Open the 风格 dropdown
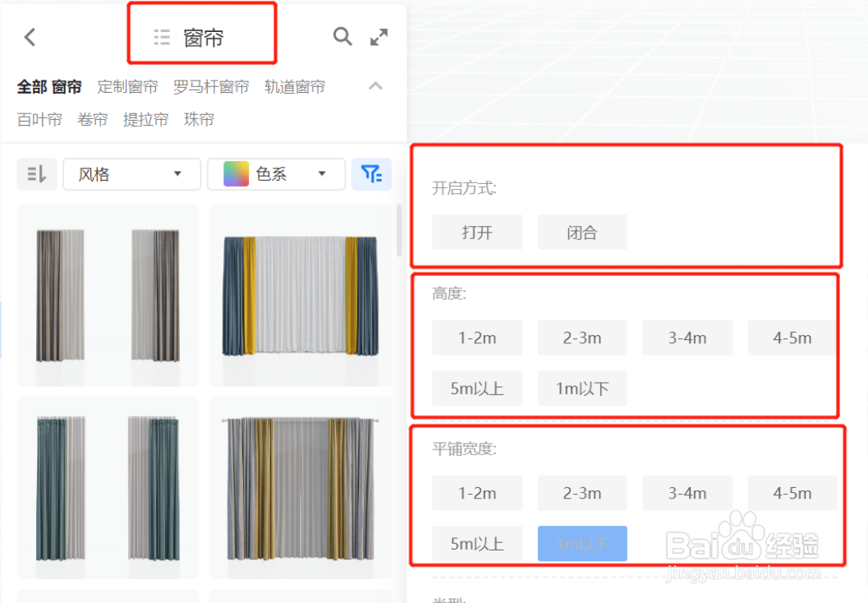 coord(131,174)
